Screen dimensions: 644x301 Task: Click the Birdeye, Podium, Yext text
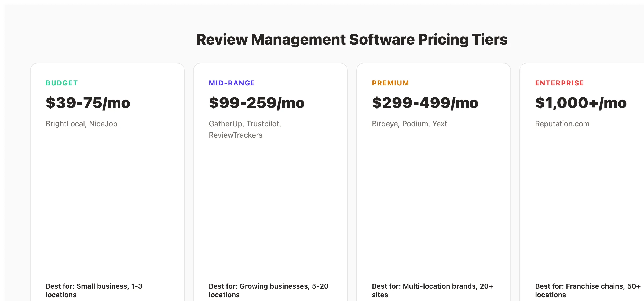point(409,124)
